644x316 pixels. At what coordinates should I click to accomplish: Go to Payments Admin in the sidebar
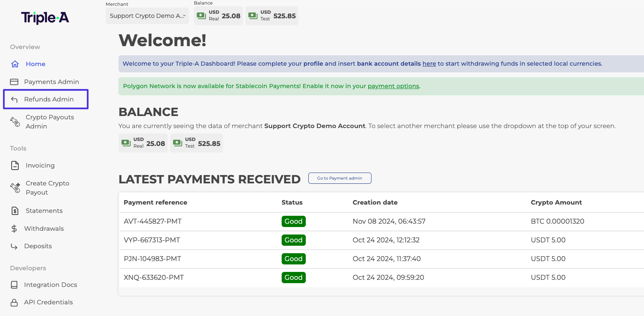(x=52, y=82)
